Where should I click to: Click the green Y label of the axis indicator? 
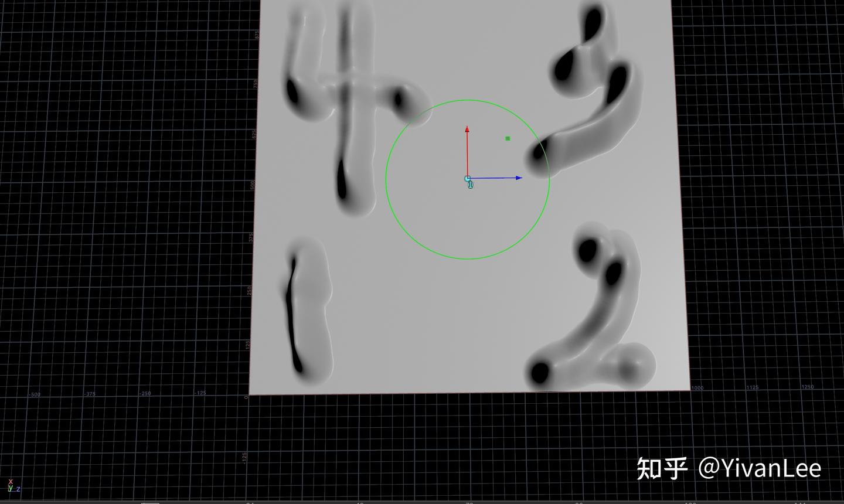(11, 488)
